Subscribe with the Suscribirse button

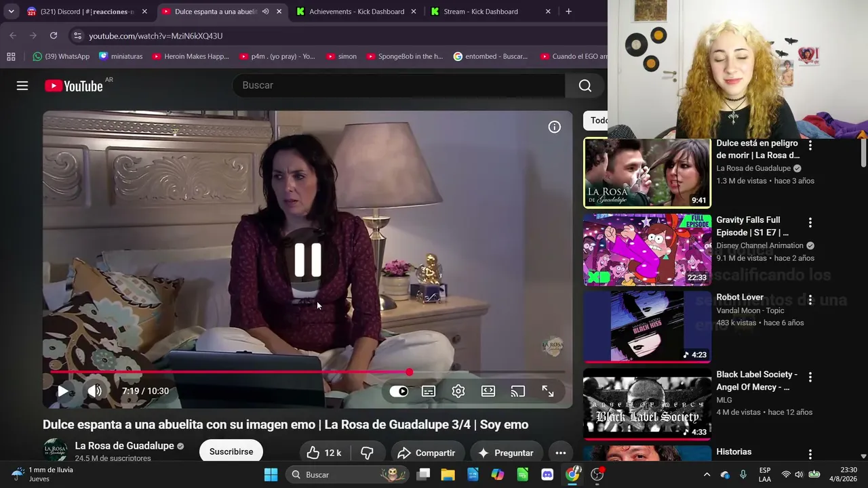pos(231,452)
